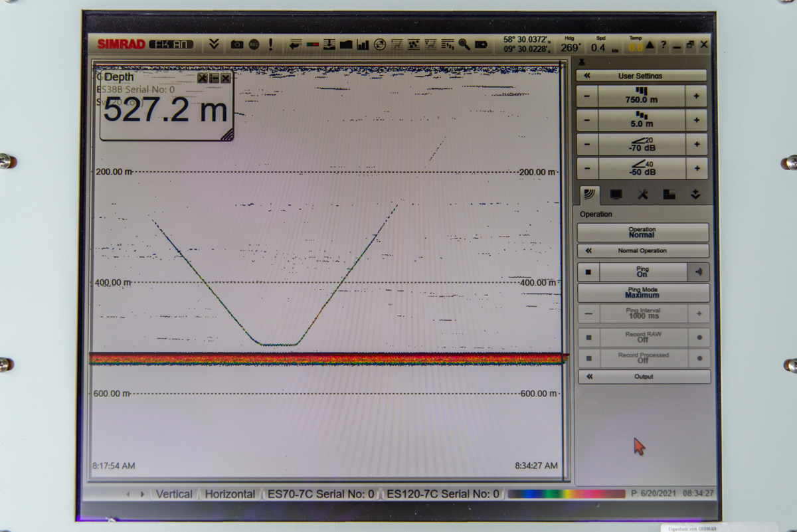The image size is (797, 532).
Task: Click the black folder-shaped icon
Action: (x=346, y=44)
